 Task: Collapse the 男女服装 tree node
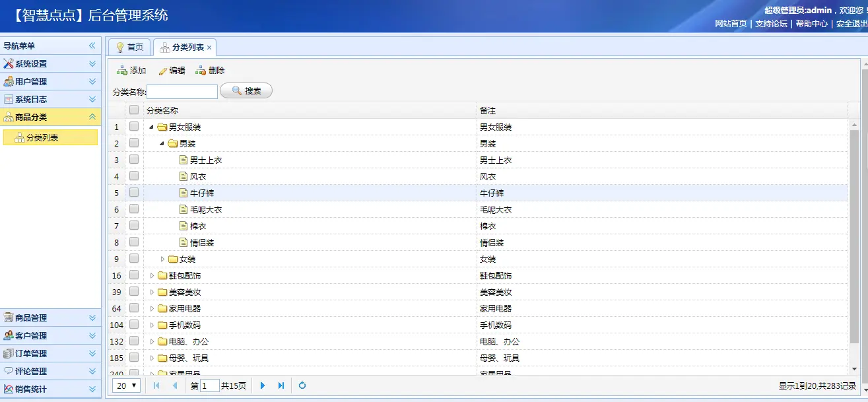pos(152,127)
